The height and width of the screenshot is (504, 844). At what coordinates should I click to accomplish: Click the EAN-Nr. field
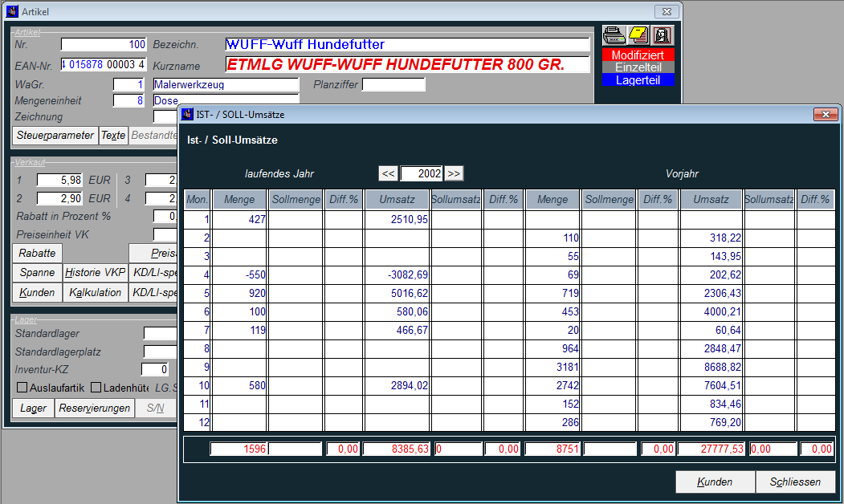click(104, 64)
